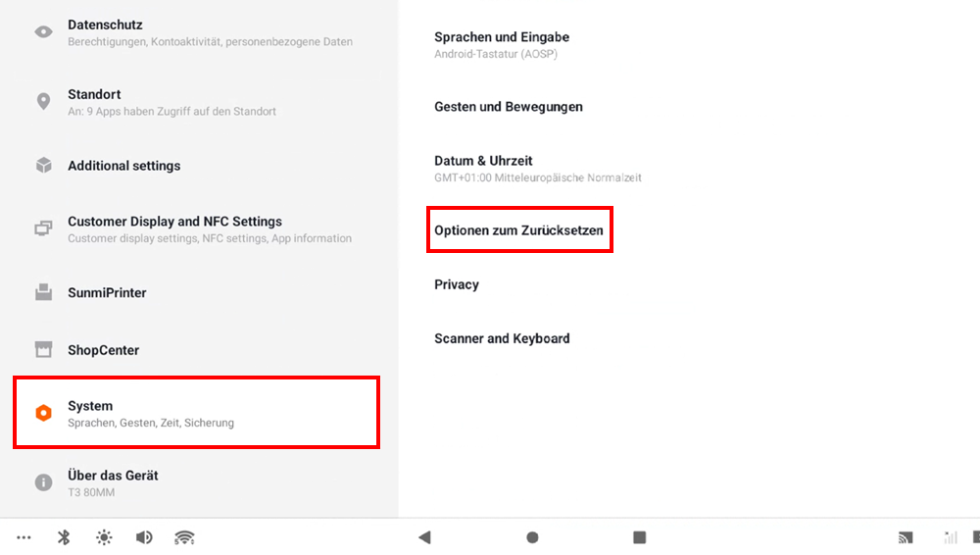Click the screen cast icon
Image resolution: width=980 pixels, height=555 pixels.
tap(906, 537)
